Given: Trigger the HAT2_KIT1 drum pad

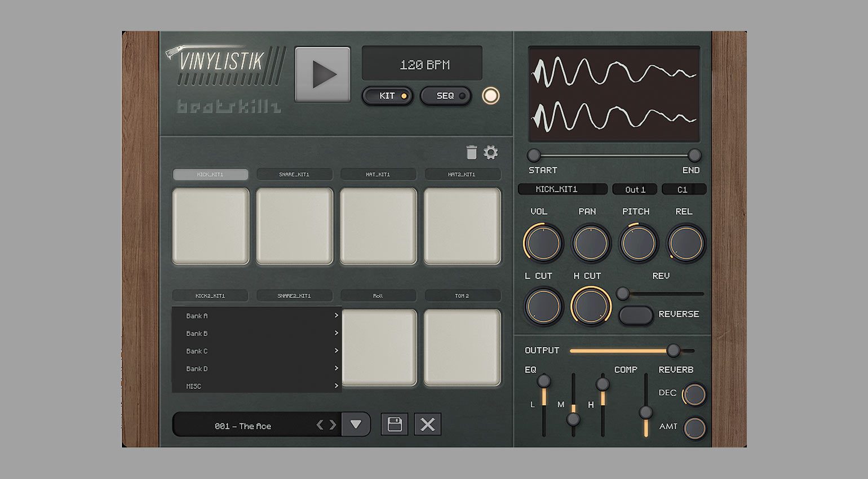Looking at the screenshot, I should click(x=462, y=226).
